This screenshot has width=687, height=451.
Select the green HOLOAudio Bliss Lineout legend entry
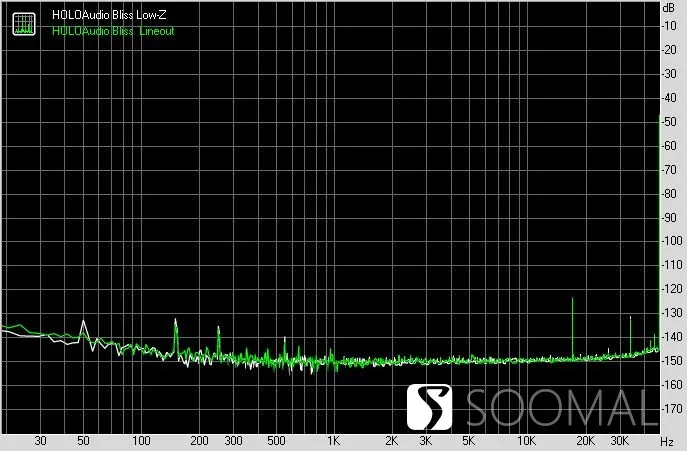(x=113, y=31)
